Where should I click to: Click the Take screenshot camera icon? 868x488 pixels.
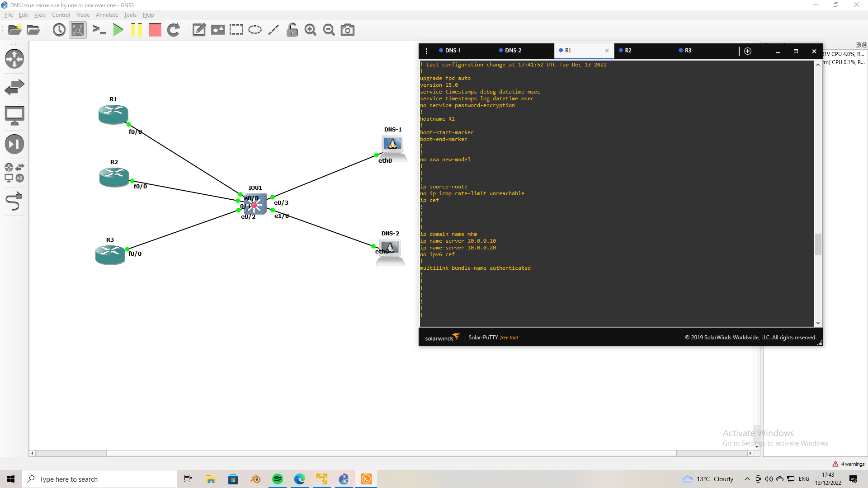pyautogui.click(x=347, y=30)
